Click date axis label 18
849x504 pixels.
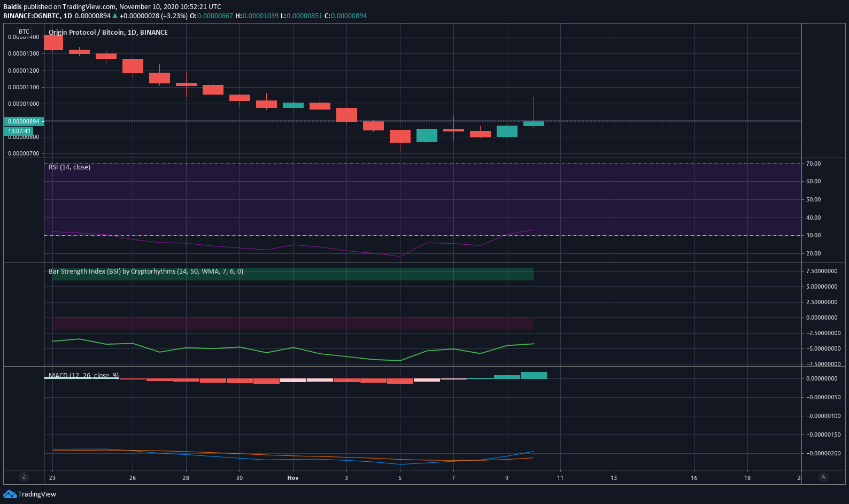coord(747,478)
